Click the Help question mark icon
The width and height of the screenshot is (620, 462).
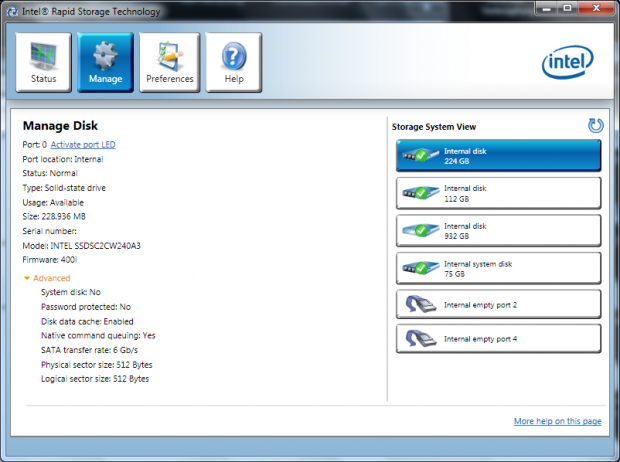[x=234, y=56]
